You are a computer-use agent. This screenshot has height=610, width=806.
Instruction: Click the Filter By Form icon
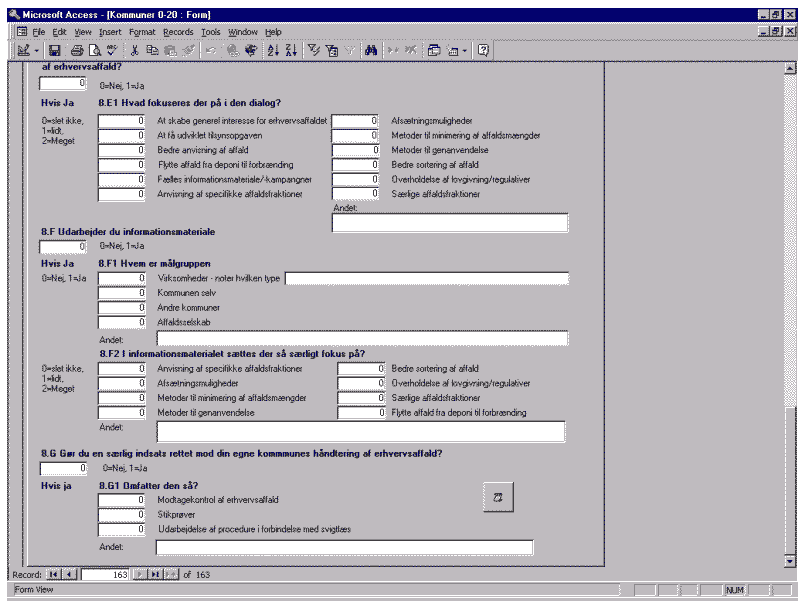[x=332, y=50]
